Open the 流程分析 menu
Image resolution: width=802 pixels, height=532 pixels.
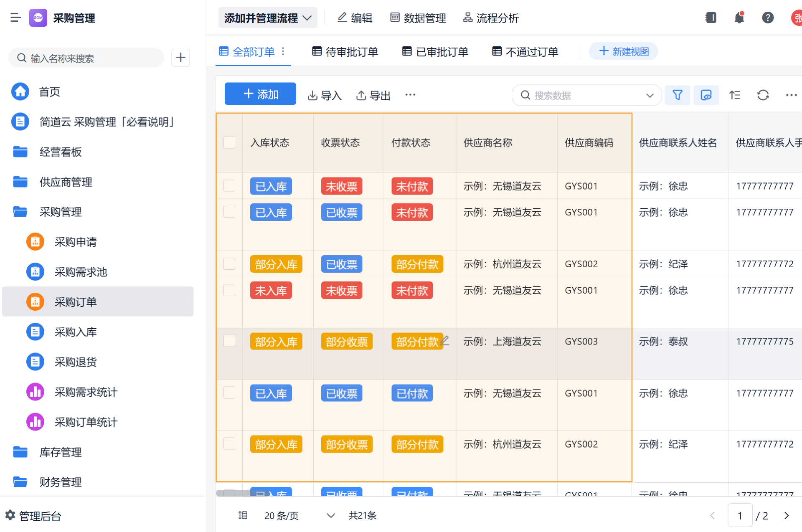(491, 18)
